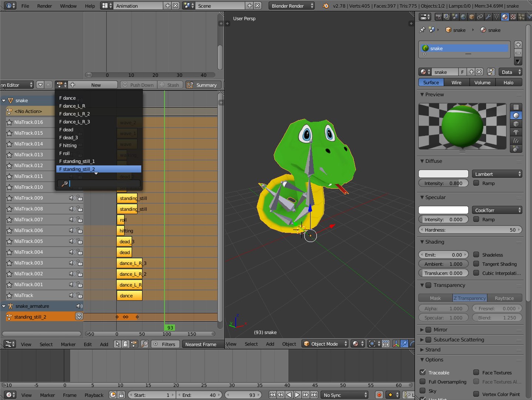Choose the hitting action from list

click(99, 146)
